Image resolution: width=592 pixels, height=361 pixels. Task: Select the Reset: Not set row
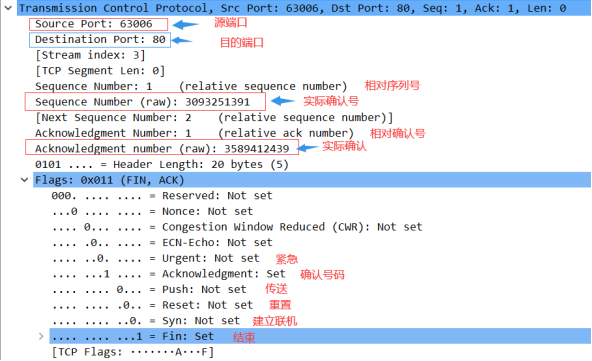(152, 305)
